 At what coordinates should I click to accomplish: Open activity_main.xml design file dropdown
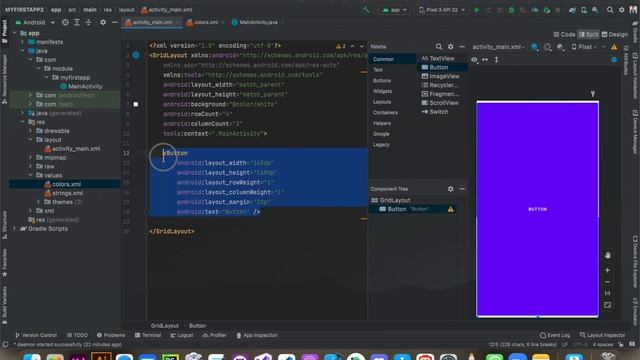click(498, 47)
